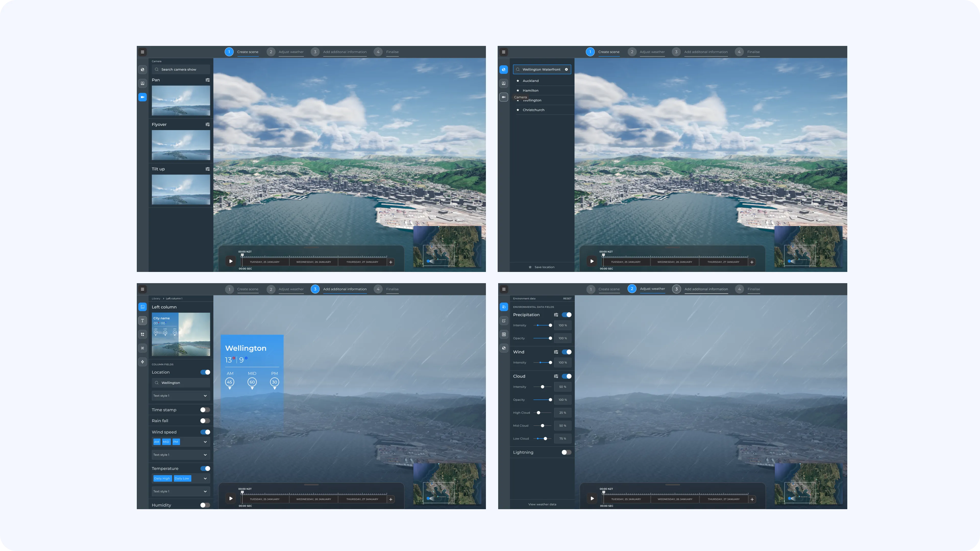The image size is (980, 551).
Task: Disable the Wind speed field toggle
Action: pyautogui.click(x=205, y=432)
